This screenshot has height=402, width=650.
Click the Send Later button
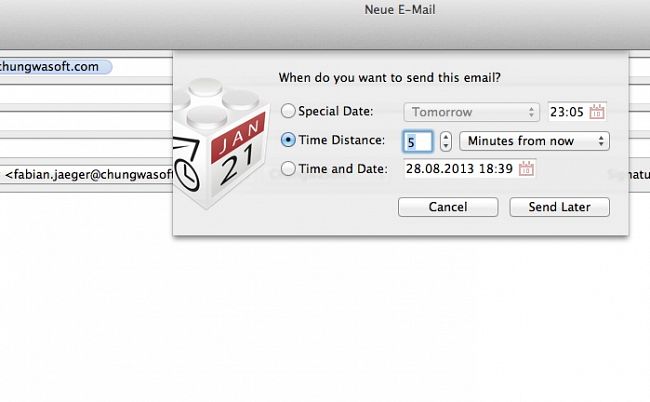pos(560,207)
